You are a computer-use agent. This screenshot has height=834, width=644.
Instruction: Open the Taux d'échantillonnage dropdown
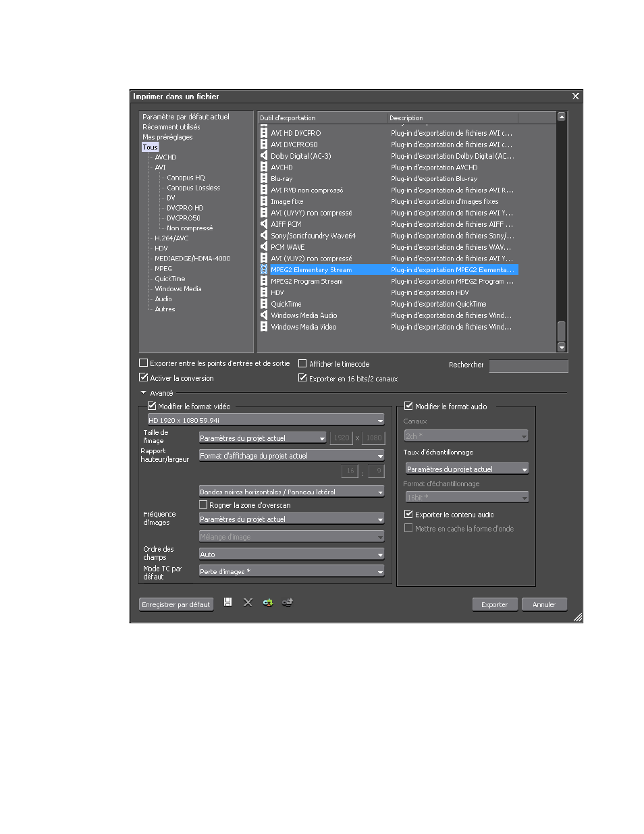[x=466, y=469]
